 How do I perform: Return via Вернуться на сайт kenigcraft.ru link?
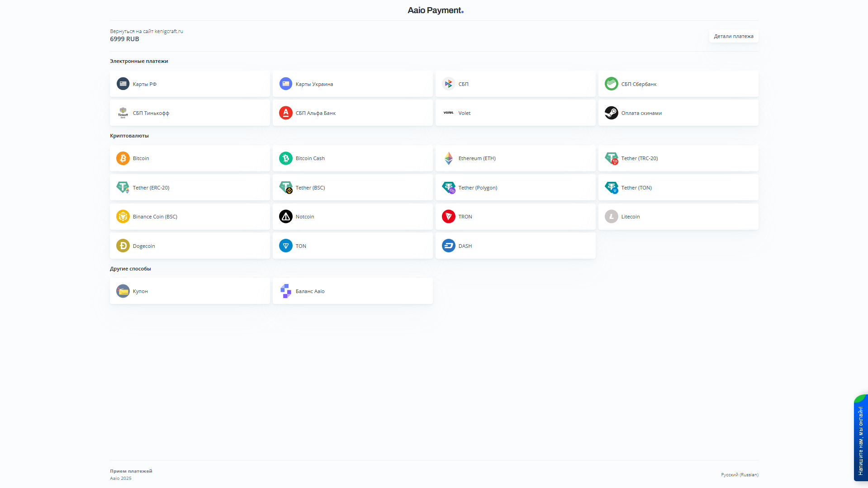[x=147, y=31]
